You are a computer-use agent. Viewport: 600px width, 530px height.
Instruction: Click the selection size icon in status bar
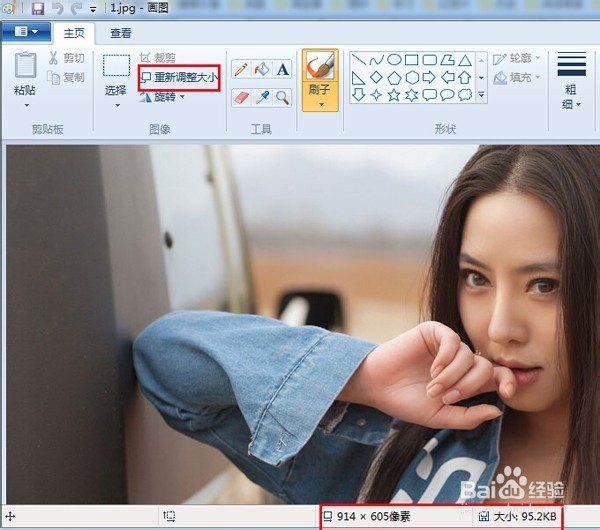point(169,516)
